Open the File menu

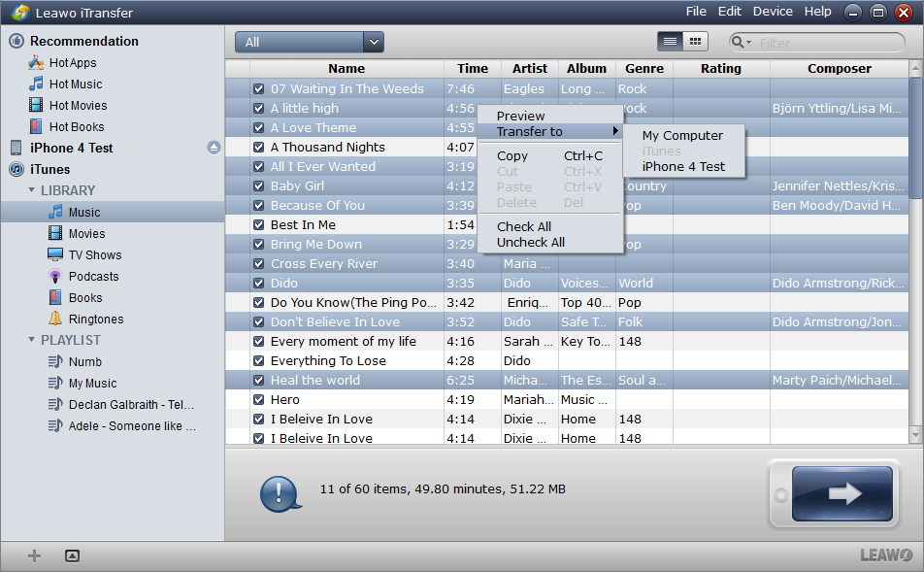pyautogui.click(x=696, y=12)
